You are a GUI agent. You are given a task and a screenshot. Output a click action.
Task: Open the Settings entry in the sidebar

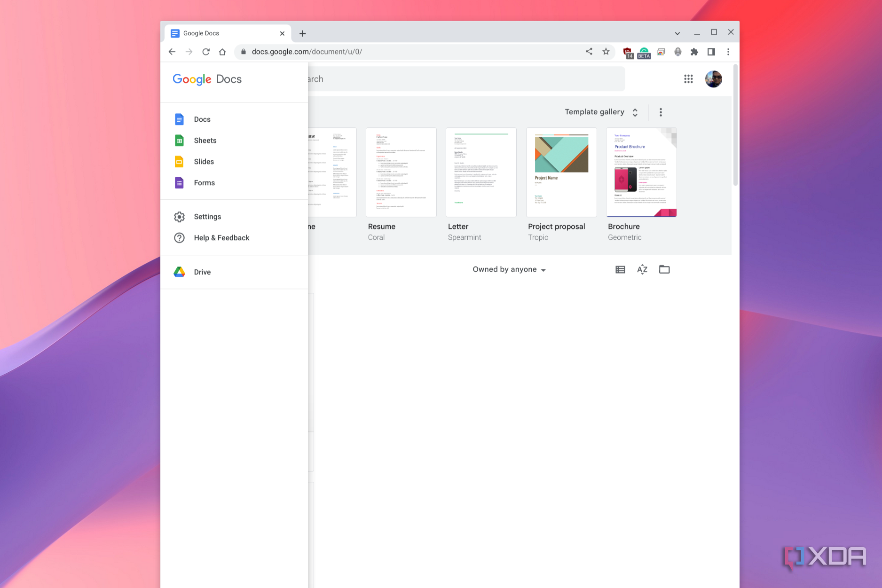click(x=207, y=216)
